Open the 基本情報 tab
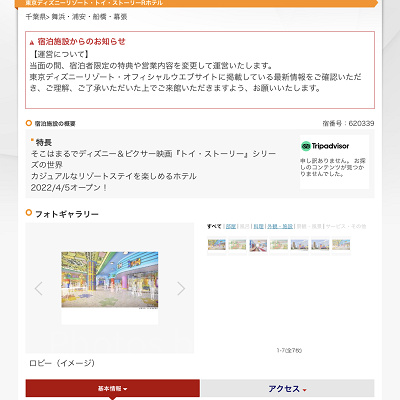Screen dimensions: 400x400 pos(113,389)
